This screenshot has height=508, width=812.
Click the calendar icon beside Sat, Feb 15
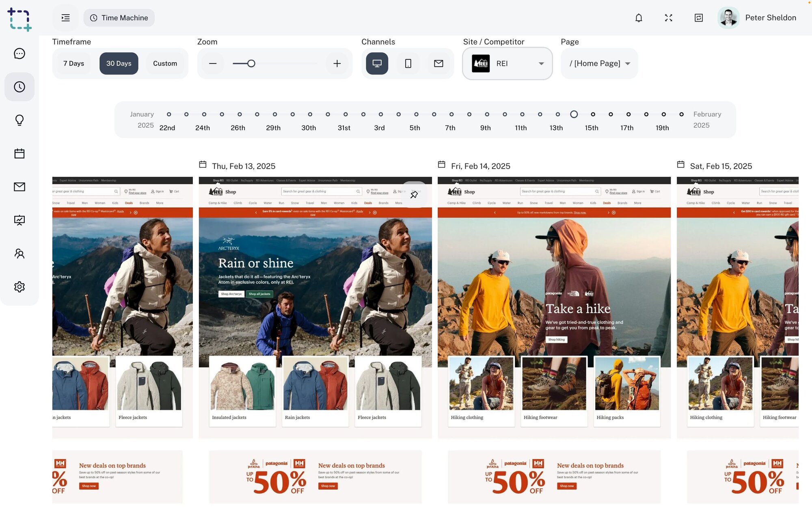pyautogui.click(x=681, y=165)
